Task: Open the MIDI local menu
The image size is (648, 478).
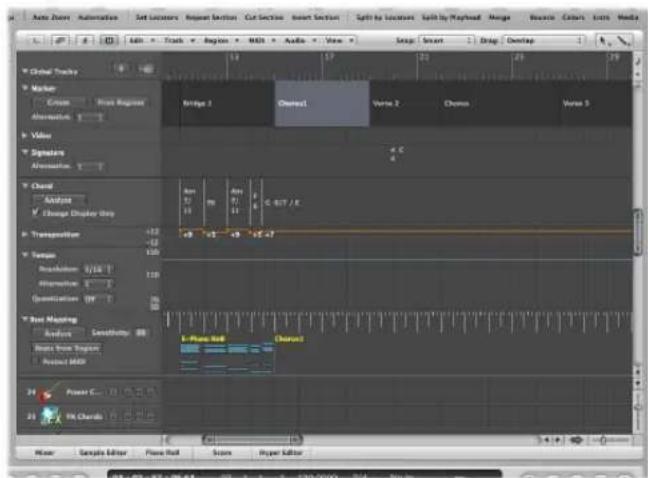Action: (x=261, y=40)
